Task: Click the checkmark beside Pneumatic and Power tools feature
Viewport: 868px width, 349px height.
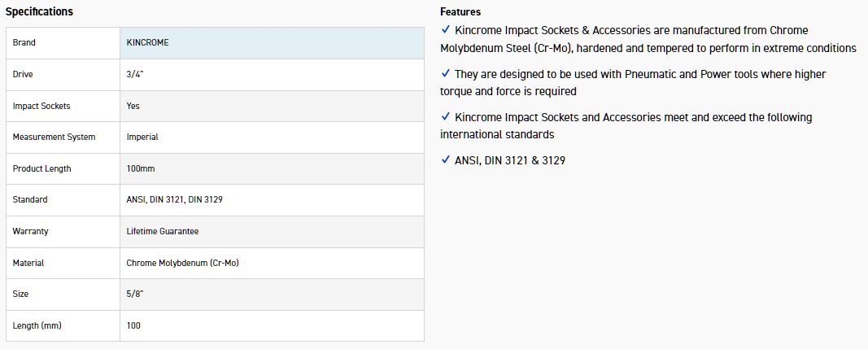Action: coord(445,74)
